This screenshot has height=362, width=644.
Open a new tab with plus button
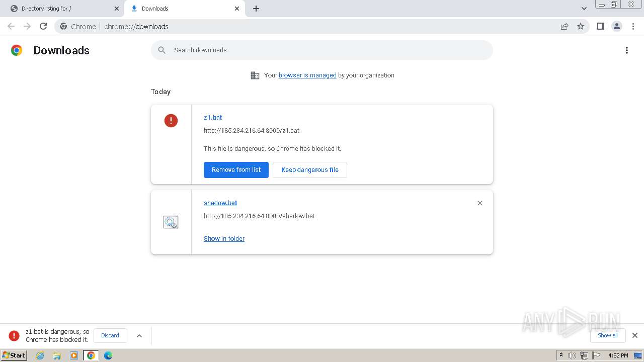[256, 9]
